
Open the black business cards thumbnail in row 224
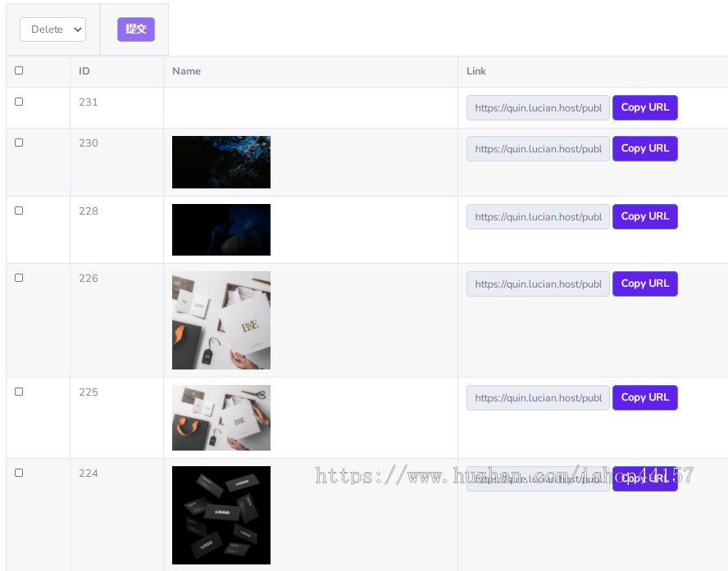221,514
